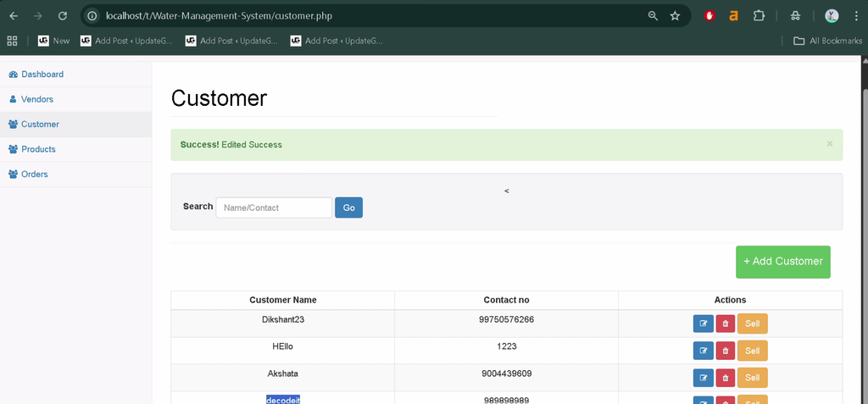The width and height of the screenshot is (868, 404).
Task: Dismiss the Edited Success alert
Action: click(x=829, y=144)
